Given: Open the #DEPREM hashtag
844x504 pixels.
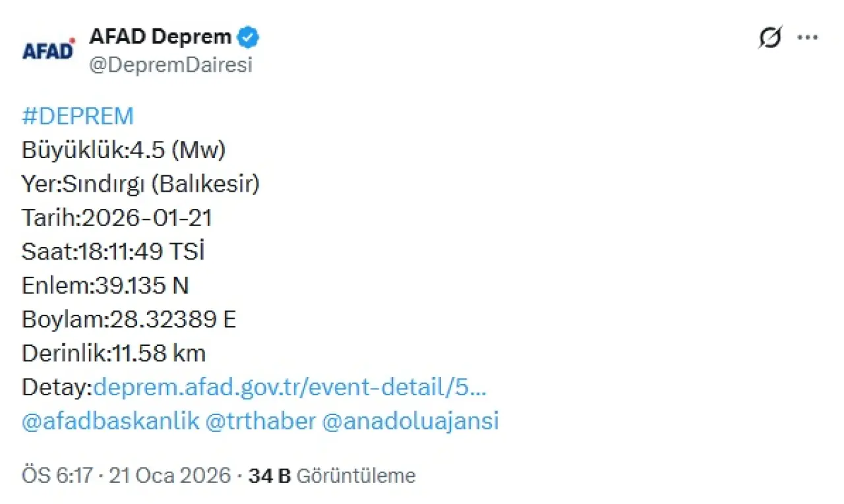Looking at the screenshot, I should 78,117.
